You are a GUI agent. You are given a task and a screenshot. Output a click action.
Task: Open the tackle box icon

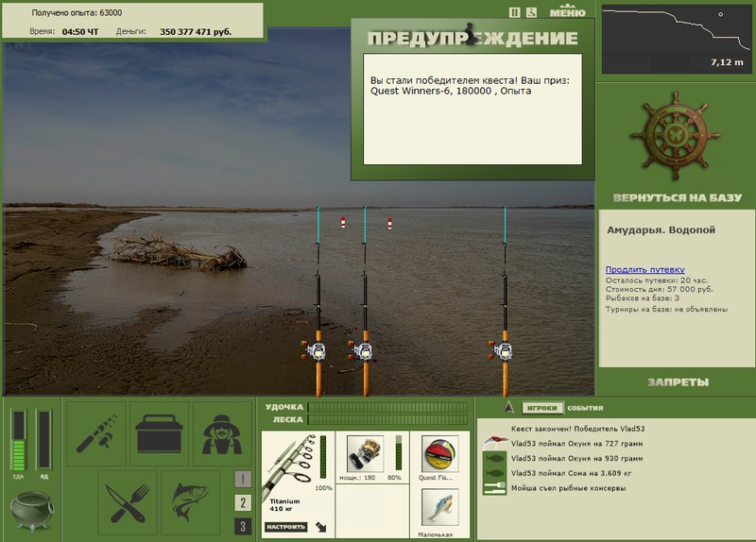pyautogui.click(x=159, y=433)
